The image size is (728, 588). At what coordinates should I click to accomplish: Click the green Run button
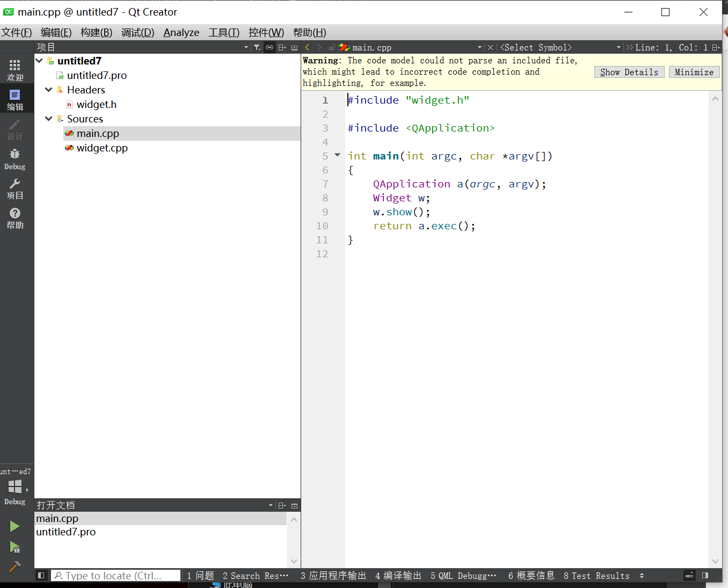[x=14, y=526]
